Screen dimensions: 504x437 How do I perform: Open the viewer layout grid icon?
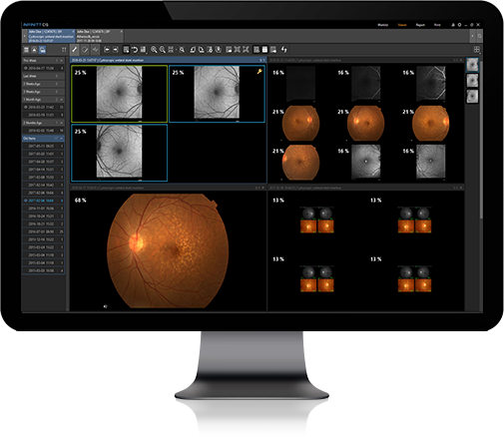(x=477, y=50)
